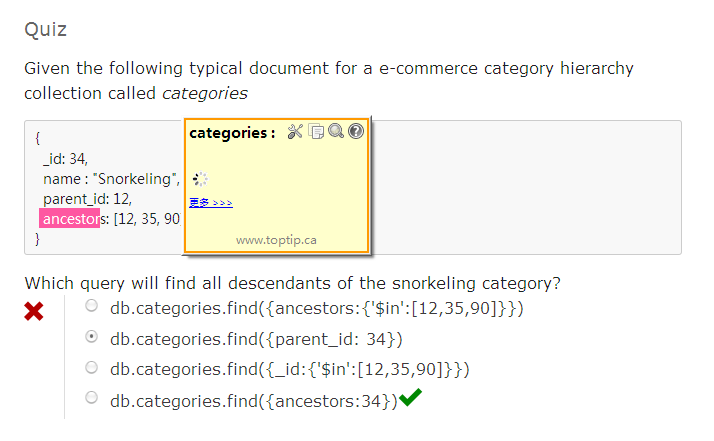Click the loading spinner in the popup

(x=200, y=180)
